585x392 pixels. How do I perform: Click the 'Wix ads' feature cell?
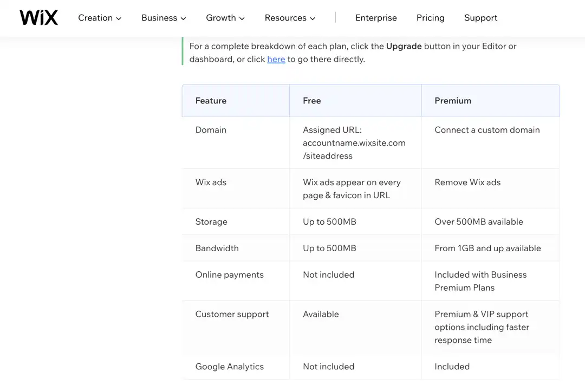[236, 189]
